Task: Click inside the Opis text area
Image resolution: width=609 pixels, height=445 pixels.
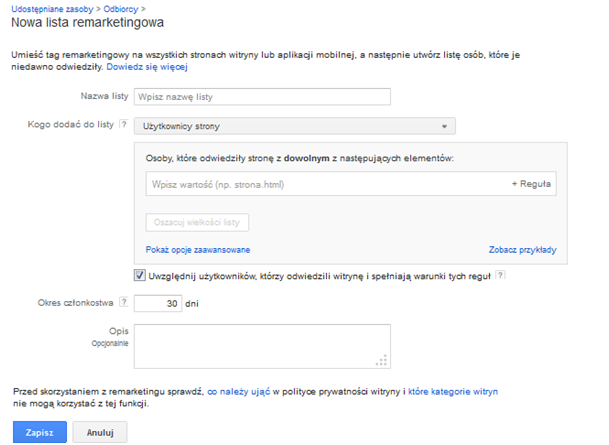Action: pyautogui.click(x=260, y=346)
